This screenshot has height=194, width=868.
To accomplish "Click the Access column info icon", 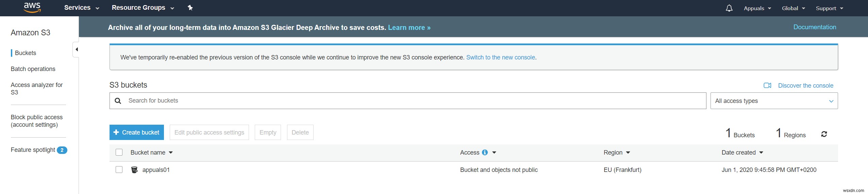I will pyautogui.click(x=485, y=153).
